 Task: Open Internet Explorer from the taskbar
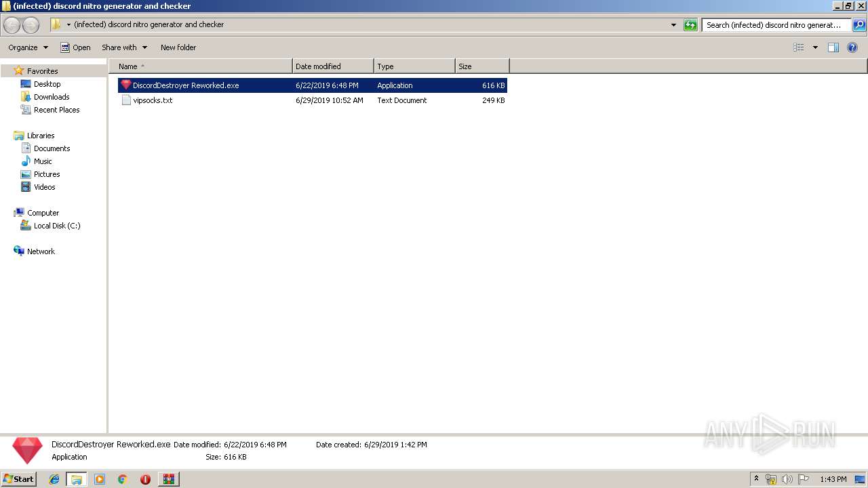[55, 479]
